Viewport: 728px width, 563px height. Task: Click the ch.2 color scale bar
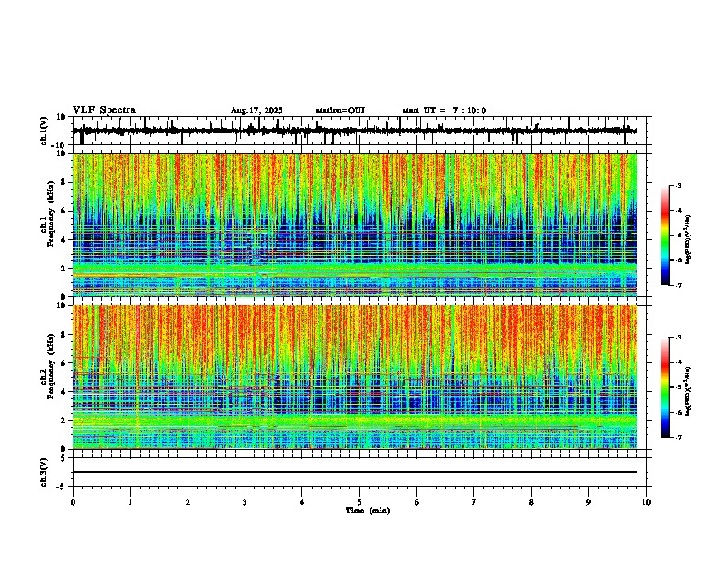pyautogui.click(x=665, y=387)
